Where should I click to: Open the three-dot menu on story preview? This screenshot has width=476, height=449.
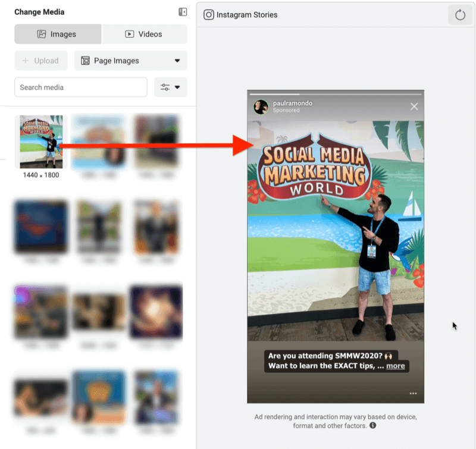click(x=413, y=394)
